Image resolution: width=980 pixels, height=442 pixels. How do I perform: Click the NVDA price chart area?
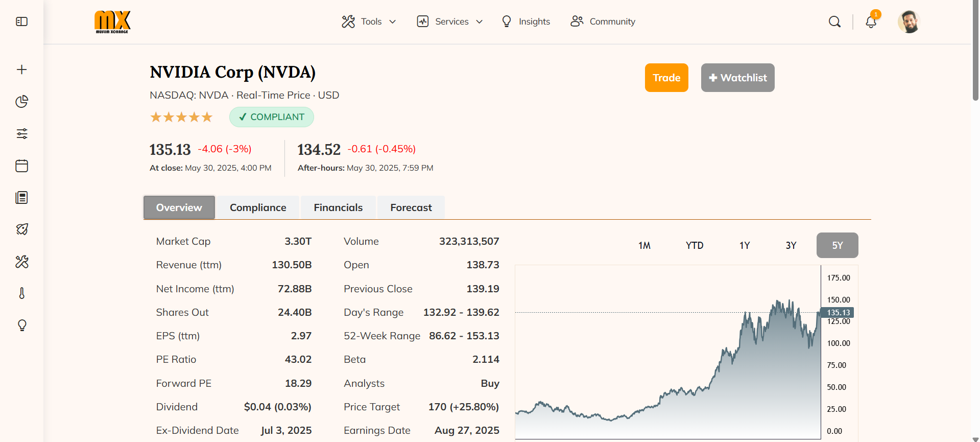668,352
